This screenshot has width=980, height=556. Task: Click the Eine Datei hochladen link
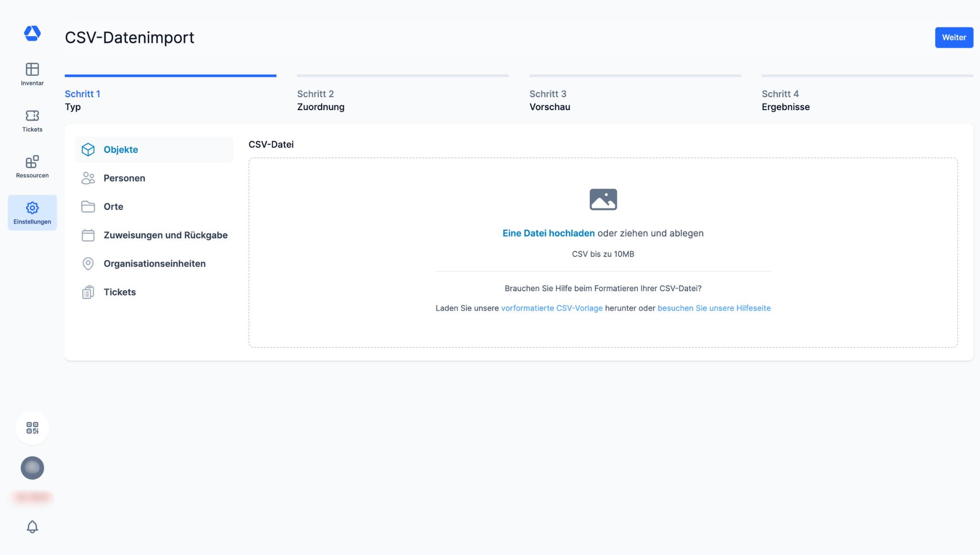click(548, 233)
